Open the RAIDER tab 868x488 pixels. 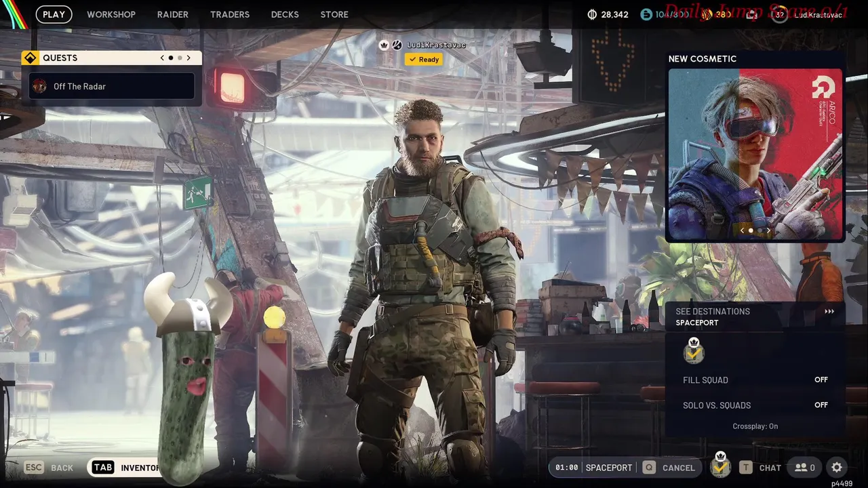coord(173,14)
